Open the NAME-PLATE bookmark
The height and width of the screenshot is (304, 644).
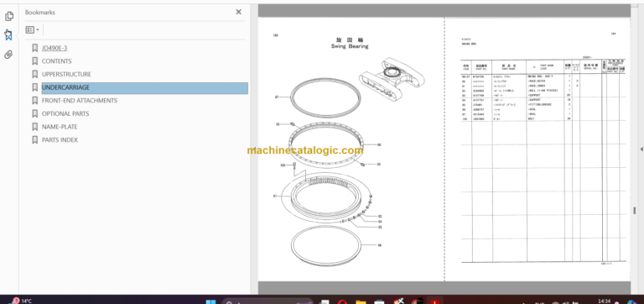pyautogui.click(x=60, y=127)
